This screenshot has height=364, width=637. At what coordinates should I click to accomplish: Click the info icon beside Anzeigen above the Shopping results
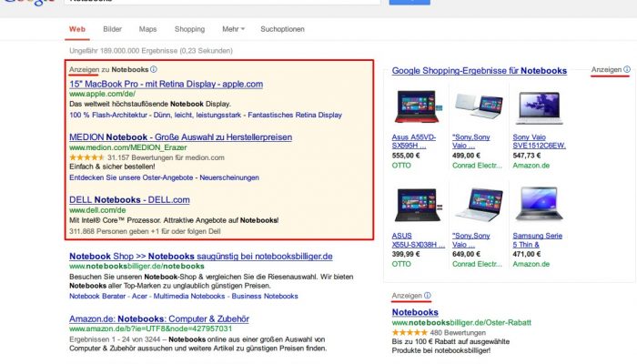coord(627,69)
